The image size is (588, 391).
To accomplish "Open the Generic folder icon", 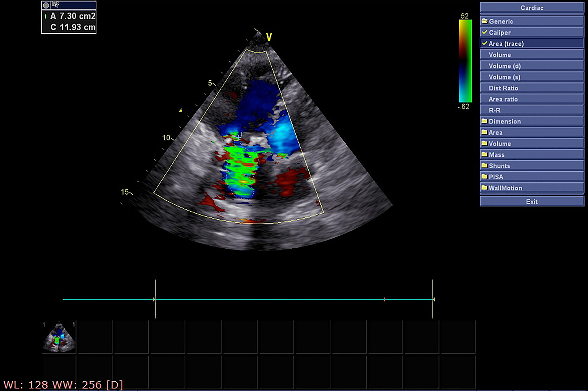I will (x=485, y=21).
